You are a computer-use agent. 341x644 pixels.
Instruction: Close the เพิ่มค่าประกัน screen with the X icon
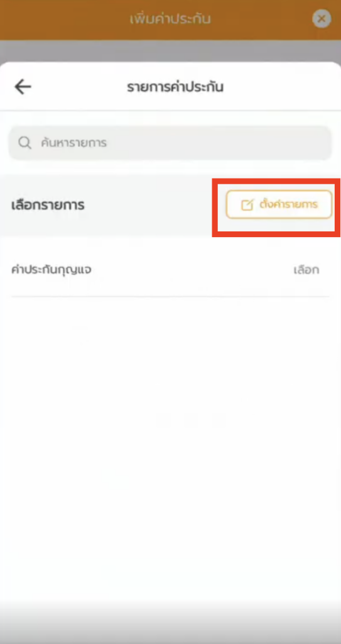pyautogui.click(x=322, y=18)
